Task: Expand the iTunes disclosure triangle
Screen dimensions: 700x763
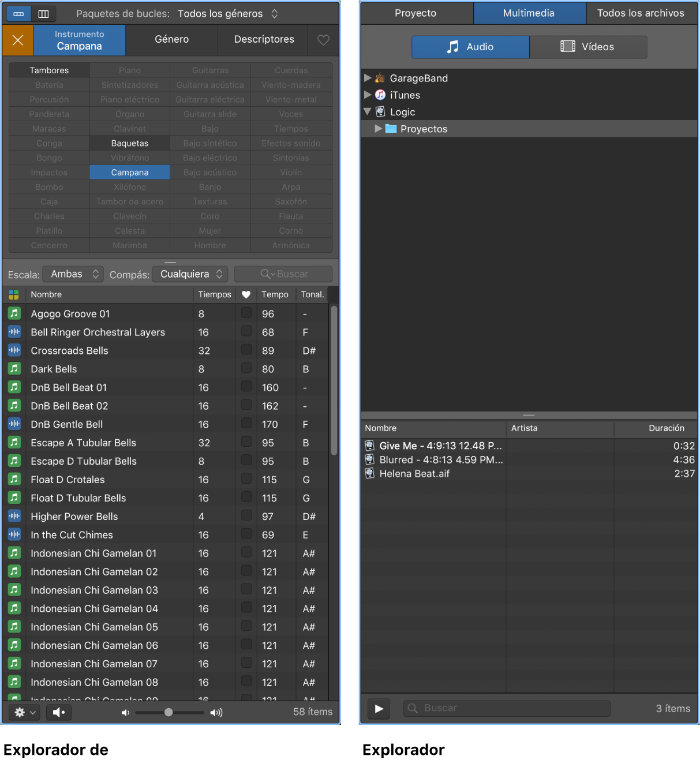Action: (x=367, y=95)
